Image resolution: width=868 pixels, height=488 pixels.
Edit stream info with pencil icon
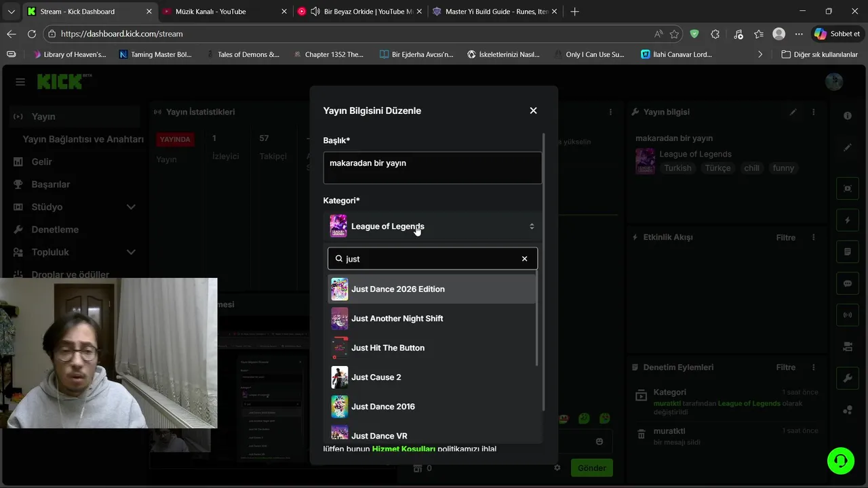point(793,113)
